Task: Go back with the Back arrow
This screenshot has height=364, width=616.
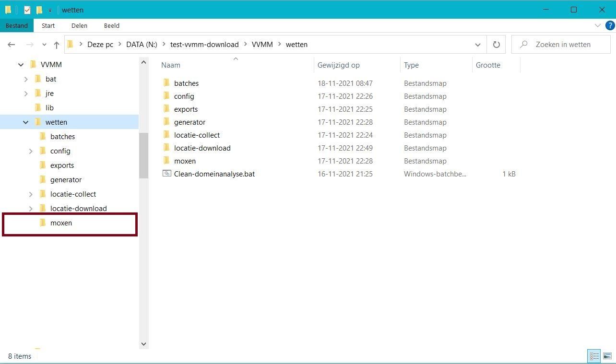Action: (x=12, y=45)
